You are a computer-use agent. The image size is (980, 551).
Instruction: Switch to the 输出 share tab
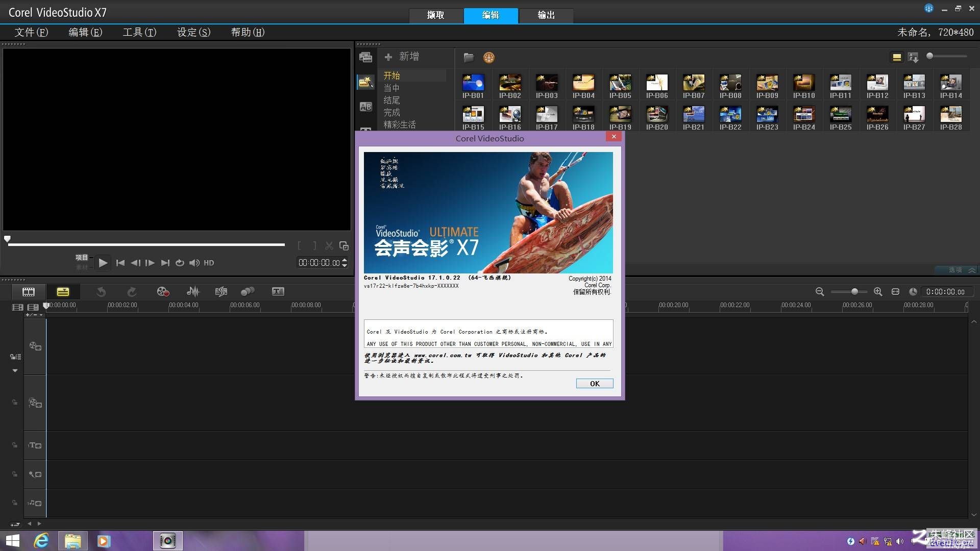tap(546, 15)
